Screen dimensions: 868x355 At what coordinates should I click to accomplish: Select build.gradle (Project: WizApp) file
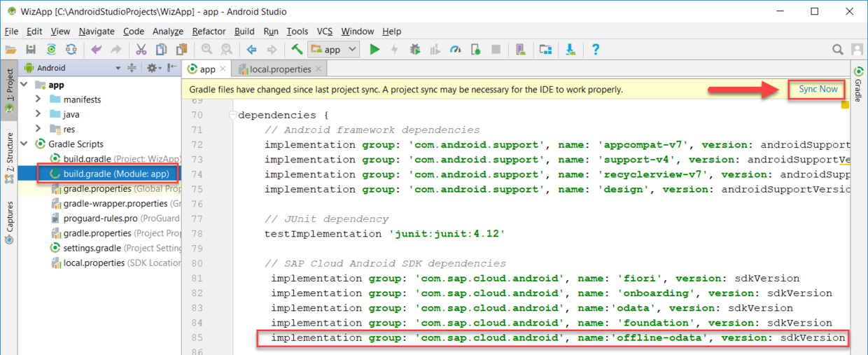pos(115,159)
